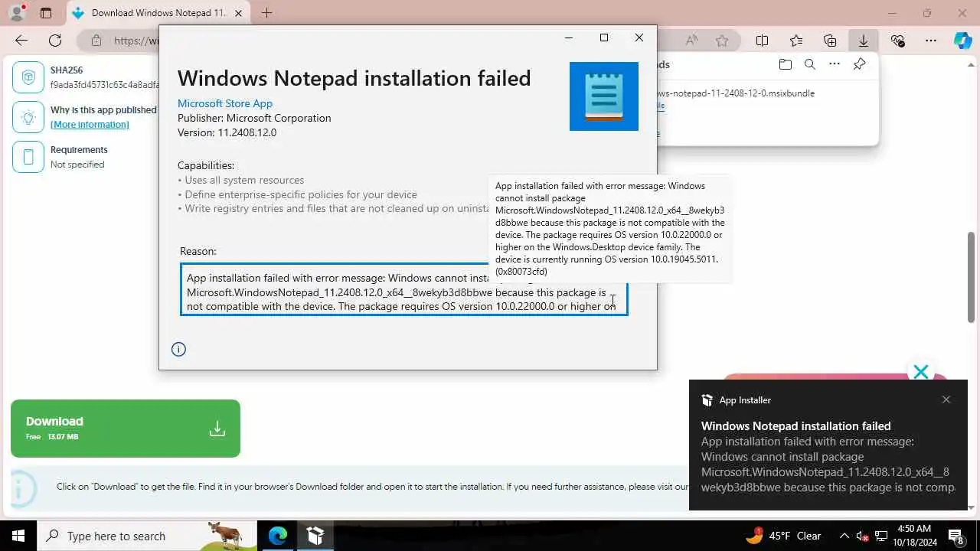
Task: Click the green Download button
Action: click(x=126, y=429)
